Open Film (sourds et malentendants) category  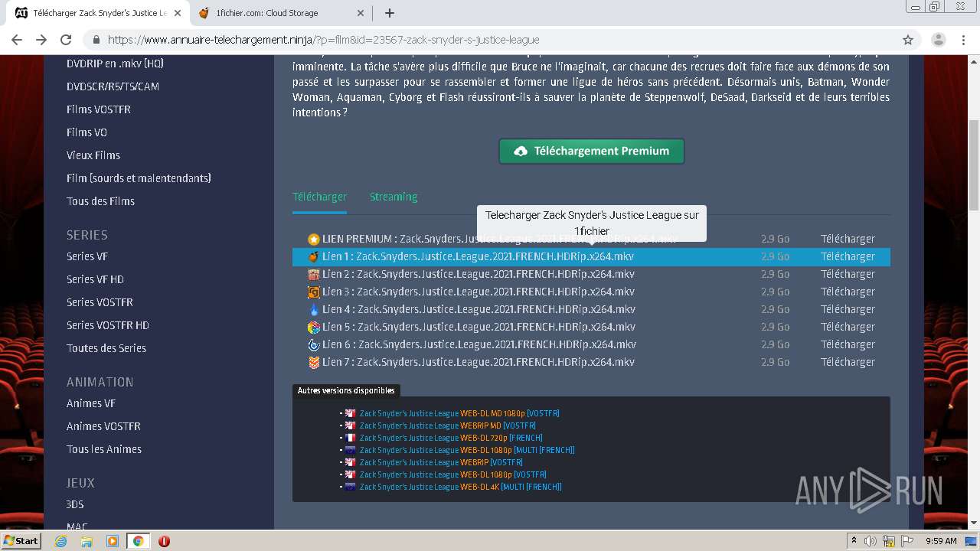click(x=139, y=178)
